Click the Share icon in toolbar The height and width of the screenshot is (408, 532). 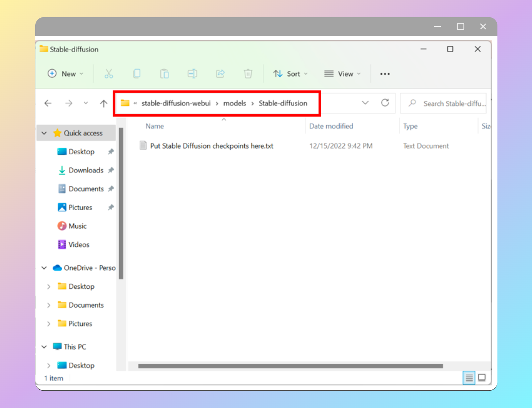click(220, 74)
